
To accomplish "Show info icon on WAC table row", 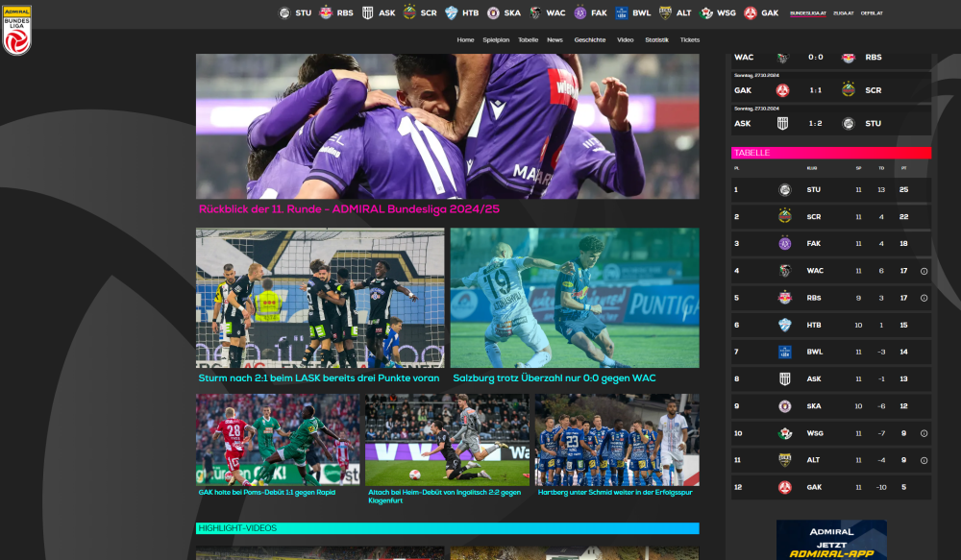I will point(924,271).
